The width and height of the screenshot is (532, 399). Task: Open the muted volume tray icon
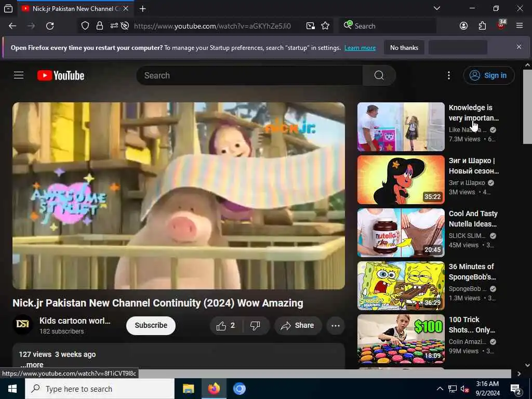tap(464, 389)
